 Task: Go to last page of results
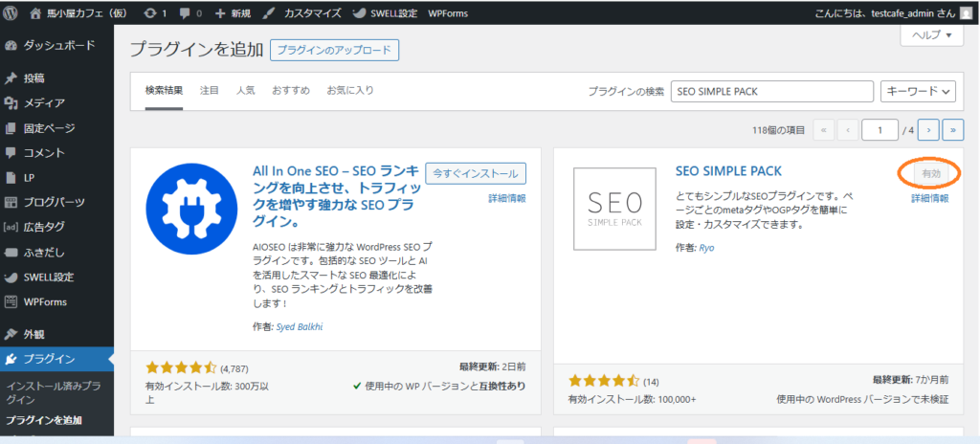953,130
